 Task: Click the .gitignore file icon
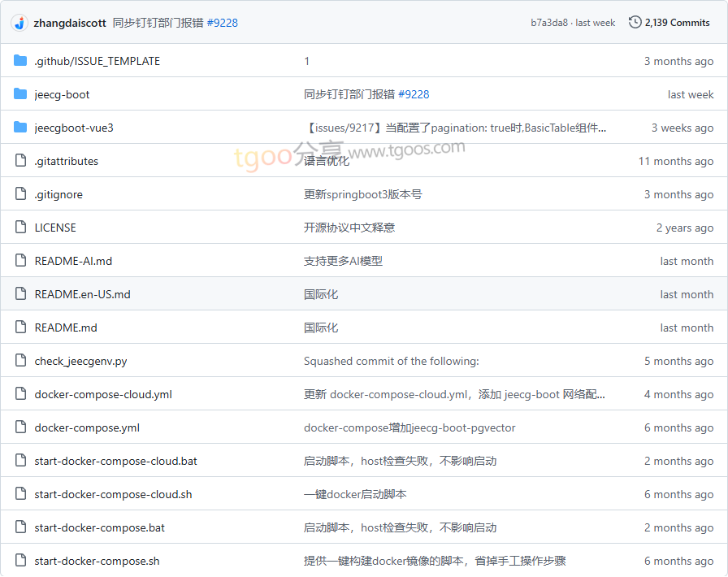click(20, 194)
